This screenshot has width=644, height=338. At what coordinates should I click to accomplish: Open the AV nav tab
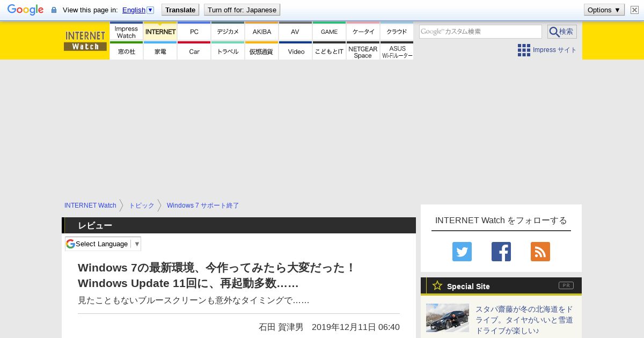point(295,31)
